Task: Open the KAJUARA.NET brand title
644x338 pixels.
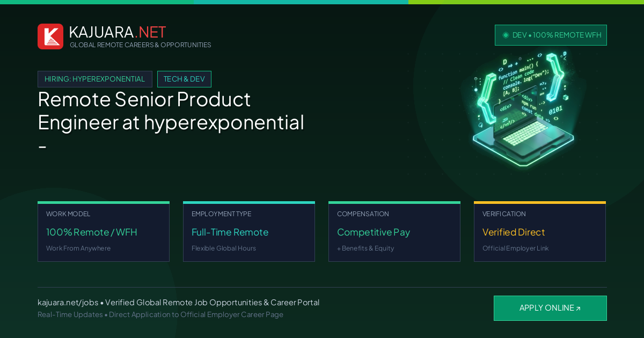Action: pyautogui.click(x=118, y=32)
